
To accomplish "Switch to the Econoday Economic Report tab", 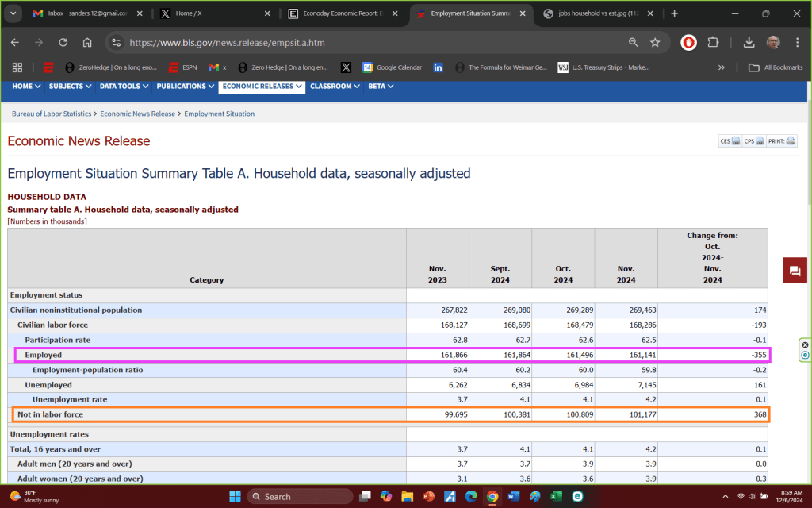I will [x=343, y=13].
